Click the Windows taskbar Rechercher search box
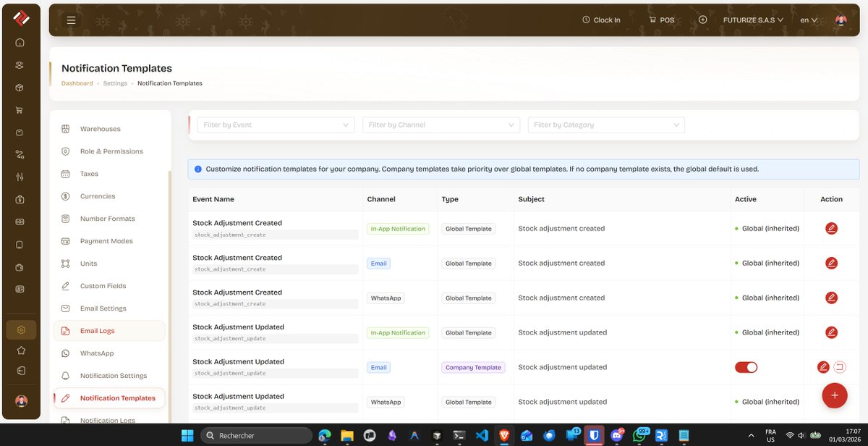This screenshot has width=868, height=446. (255, 435)
